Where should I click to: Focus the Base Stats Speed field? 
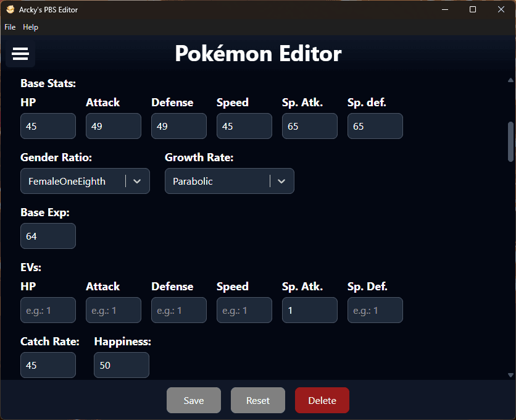point(244,126)
